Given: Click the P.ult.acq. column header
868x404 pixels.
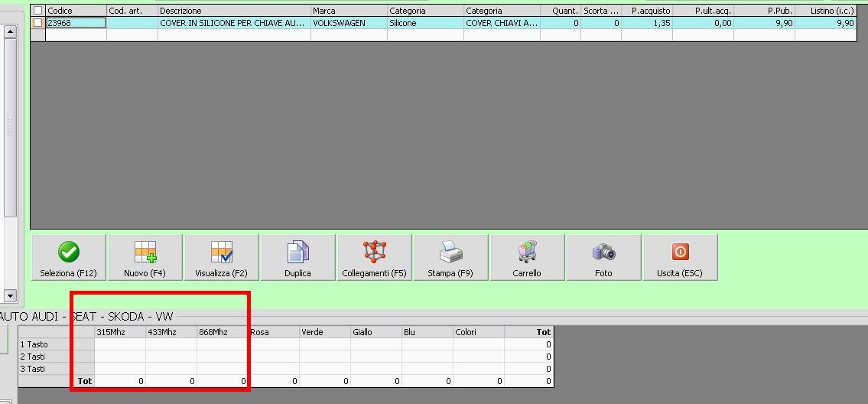Looking at the screenshot, I should click(703, 11).
